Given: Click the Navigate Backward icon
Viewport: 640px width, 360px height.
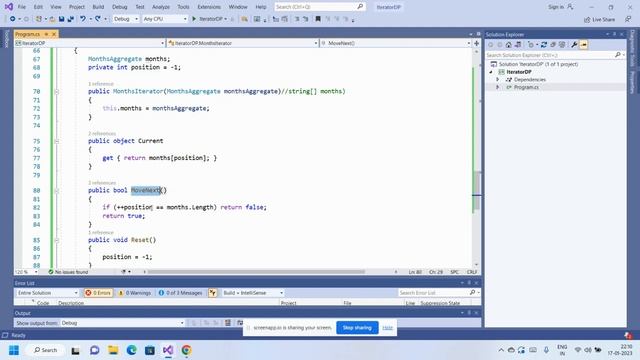Looking at the screenshot, I should click(x=13, y=19).
